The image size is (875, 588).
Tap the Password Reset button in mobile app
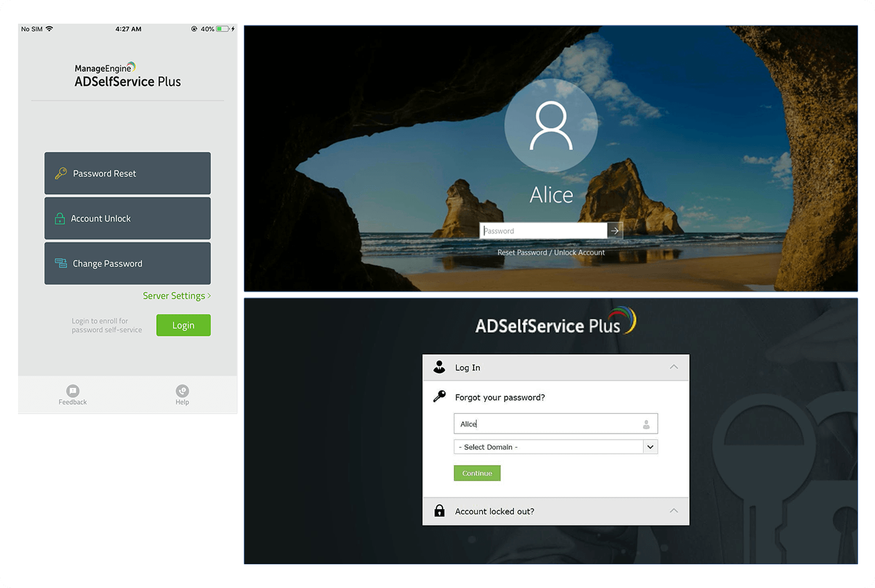tap(127, 173)
